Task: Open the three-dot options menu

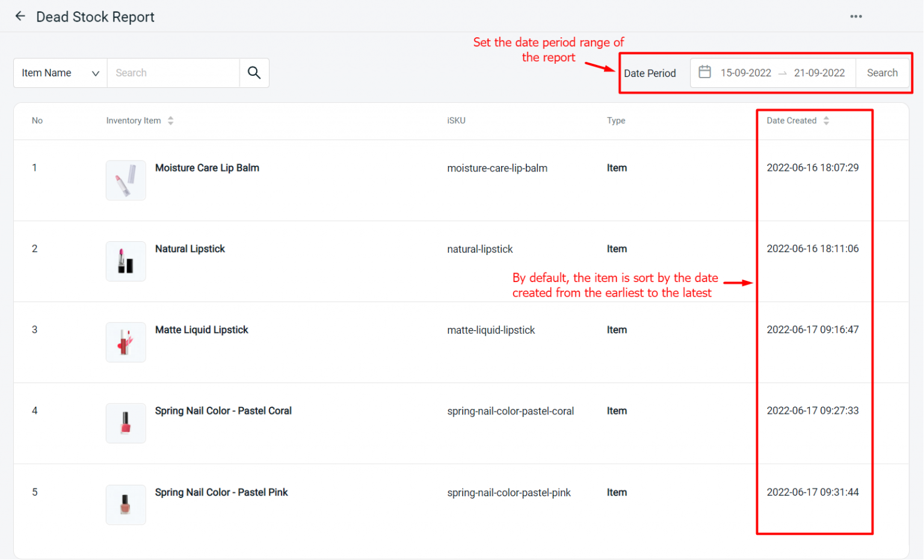Action: click(x=855, y=16)
